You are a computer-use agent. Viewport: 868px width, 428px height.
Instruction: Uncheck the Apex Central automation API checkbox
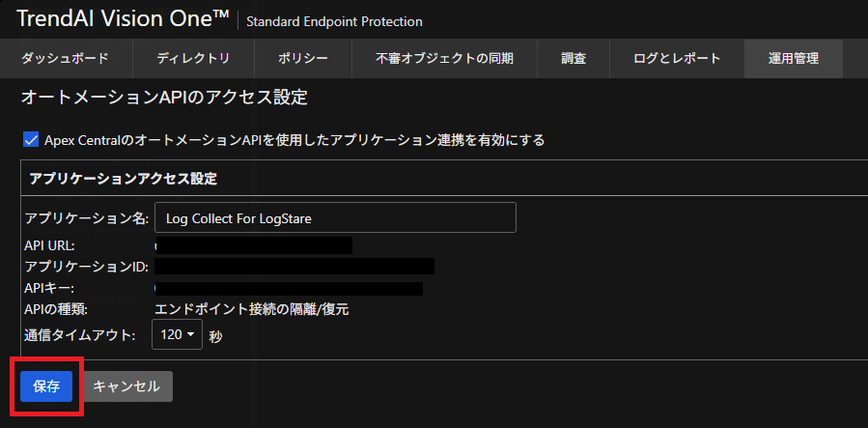point(31,139)
